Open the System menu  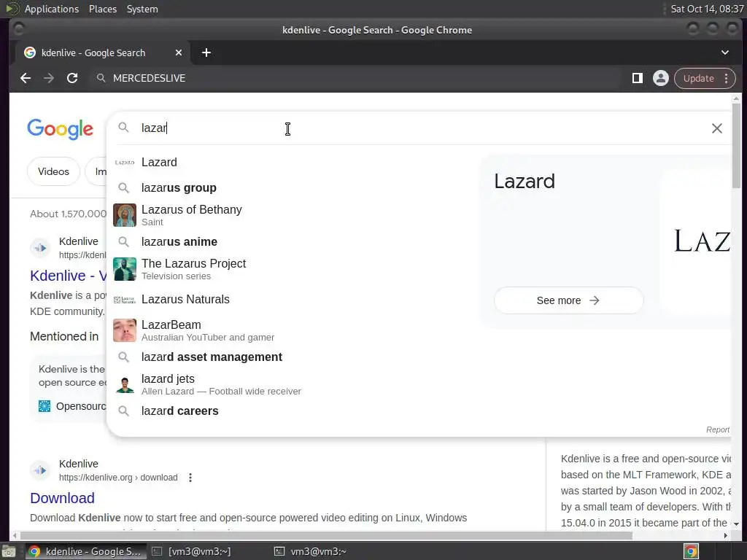[142, 9]
